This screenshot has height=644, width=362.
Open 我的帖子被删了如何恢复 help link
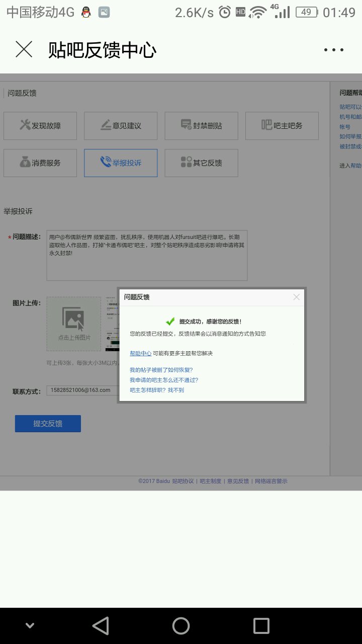click(x=161, y=370)
